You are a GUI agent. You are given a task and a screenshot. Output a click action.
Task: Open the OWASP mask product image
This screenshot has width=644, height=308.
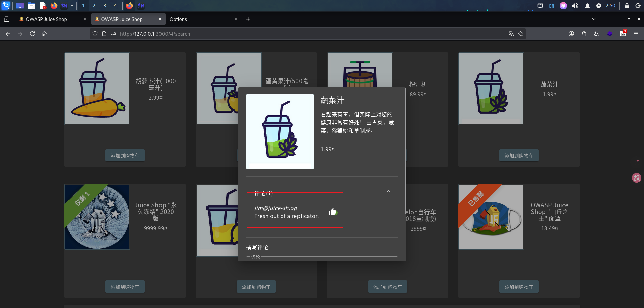[491, 216]
